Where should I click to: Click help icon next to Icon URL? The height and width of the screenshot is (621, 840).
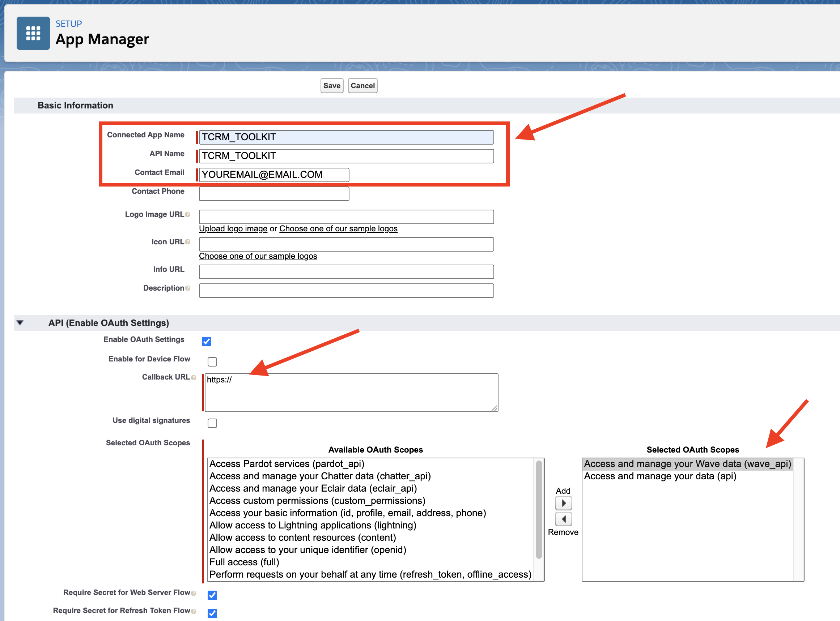(188, 242)
